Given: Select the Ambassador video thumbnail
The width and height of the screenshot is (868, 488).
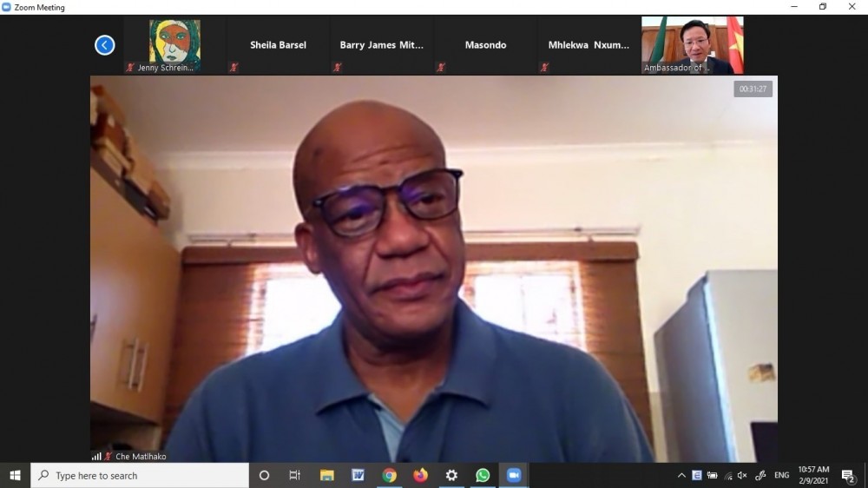Looking at the screenshot, I should pos(692,45).
